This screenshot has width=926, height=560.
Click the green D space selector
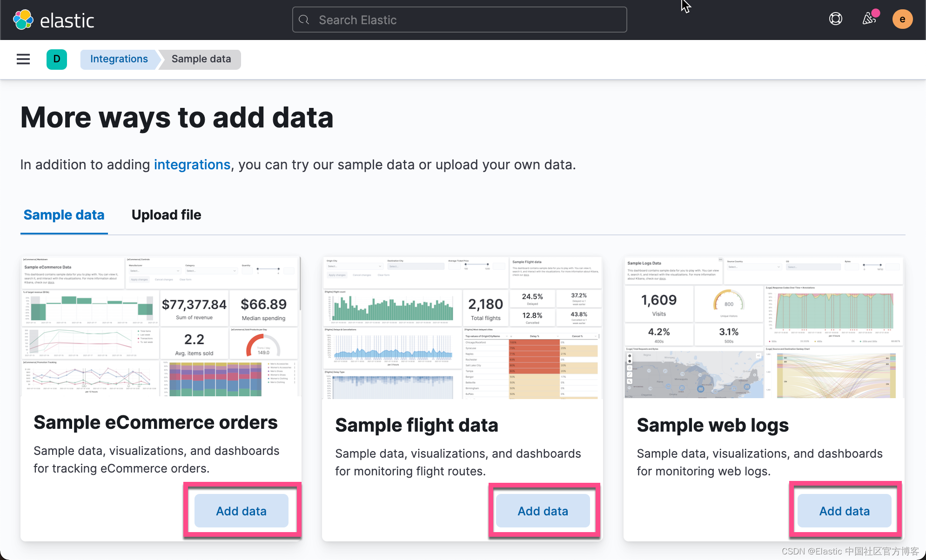[57, 59]
